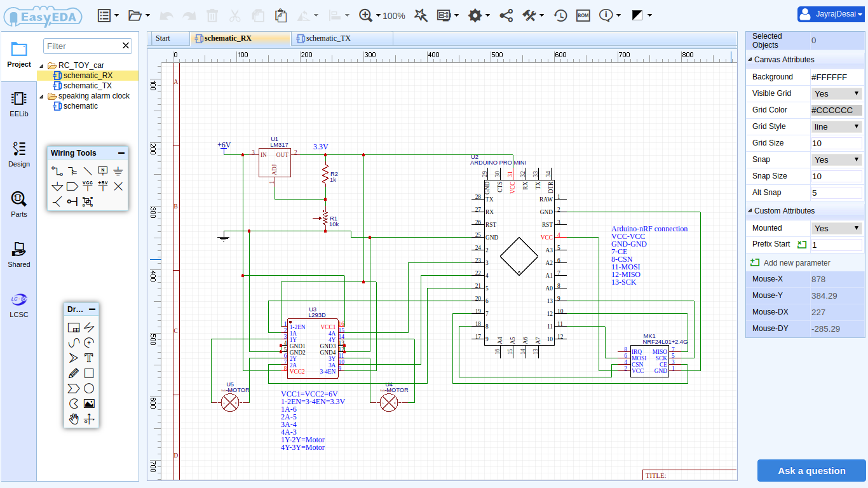The height and width of the screenshot is (488, 868).
Task: Click Add new parameter link
Action: 796,263
